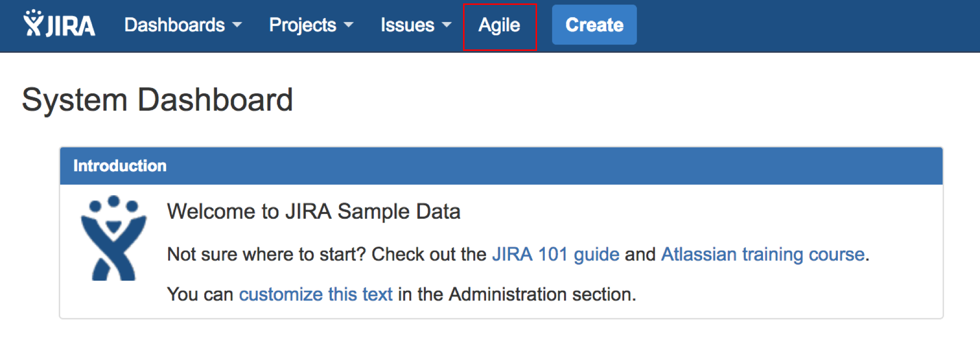
Task: Click the System Dashboard page title
Action: pos(157,100)
